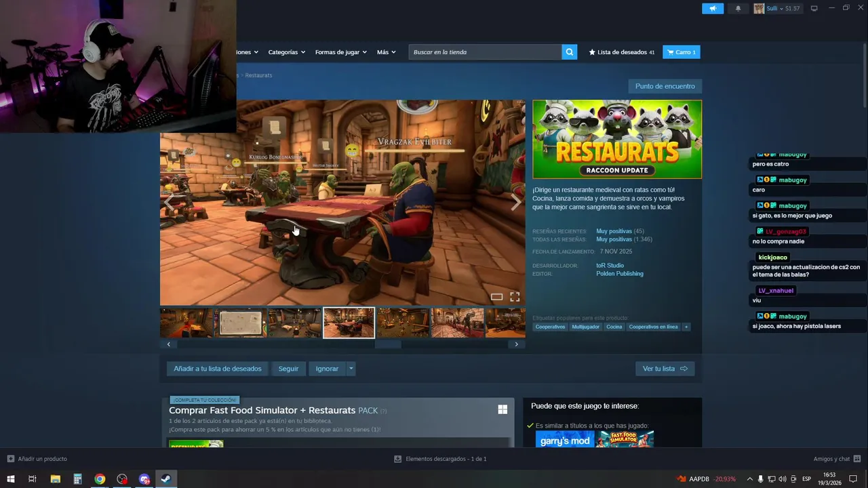This screenshot has height=488, width=868.
Task: Open recent reviews 'Muy positivas (45)'
Action: pos(620,231)
